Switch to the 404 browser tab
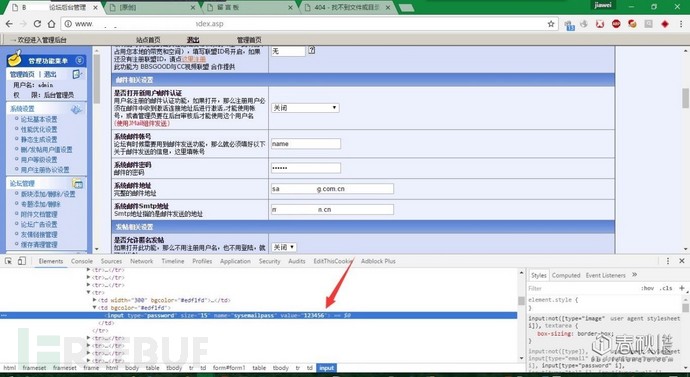 coord(348,7)
